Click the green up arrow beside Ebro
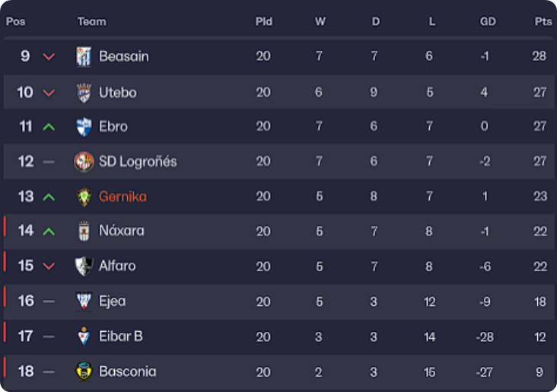 point(49,127)
